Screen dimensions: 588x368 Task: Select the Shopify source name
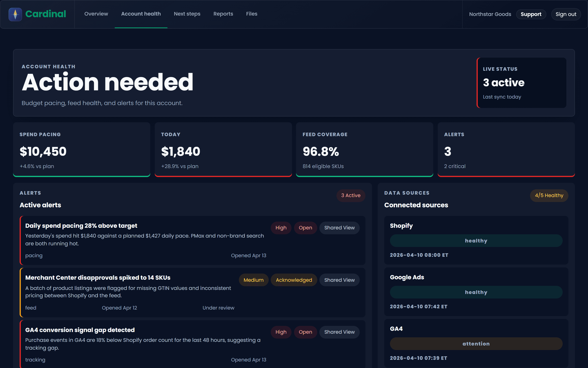point(401,226)
